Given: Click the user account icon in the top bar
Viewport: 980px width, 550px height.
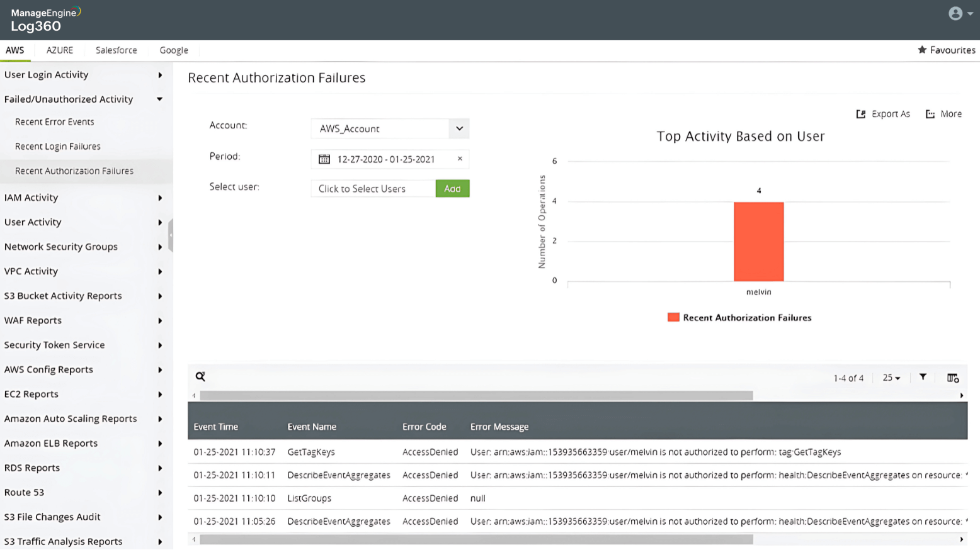Looking at the screenshot, I should coord(955,13).
